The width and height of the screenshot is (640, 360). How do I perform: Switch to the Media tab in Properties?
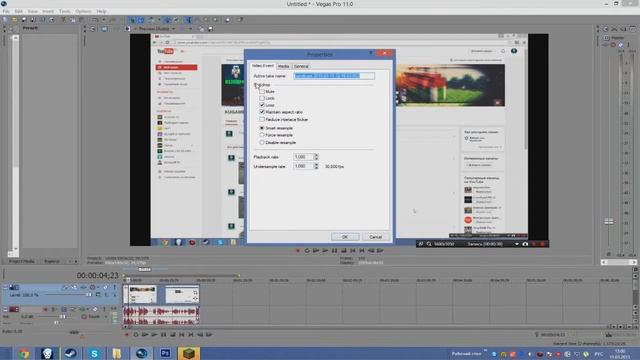tap(284, 66)
